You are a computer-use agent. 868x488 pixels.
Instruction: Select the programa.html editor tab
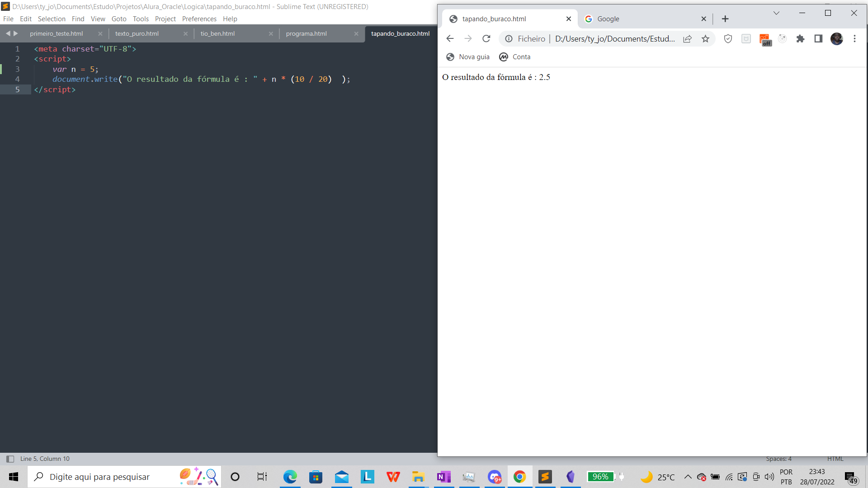[x=307, y=33]
